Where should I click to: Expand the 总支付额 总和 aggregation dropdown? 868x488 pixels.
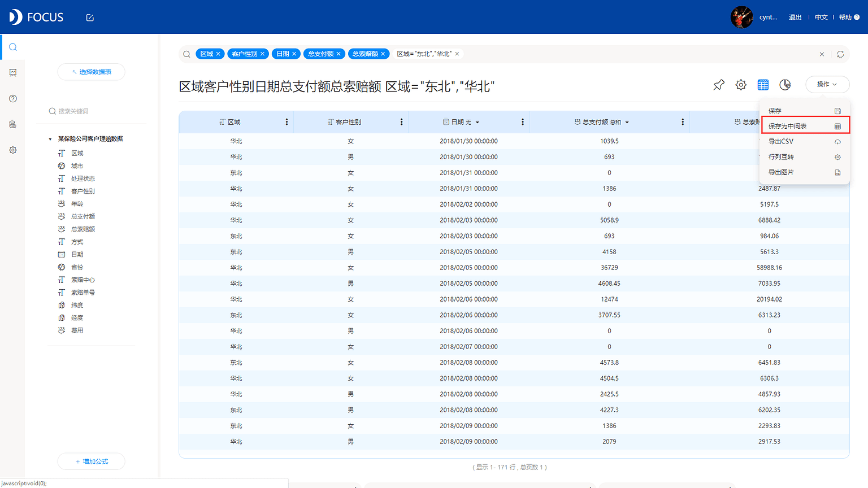coord(627,123)
